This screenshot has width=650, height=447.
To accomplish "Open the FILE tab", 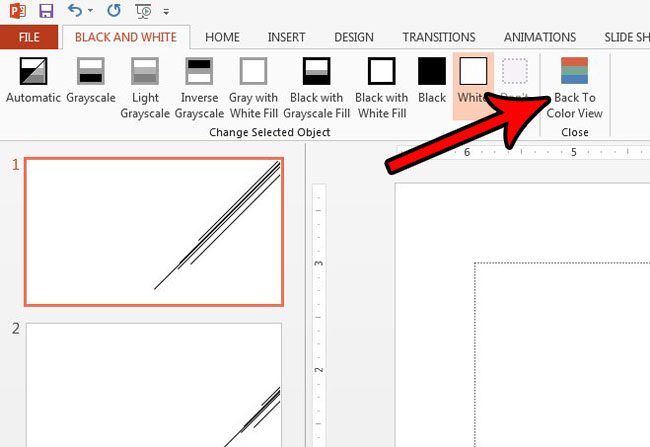I will [x=29, y=37].
